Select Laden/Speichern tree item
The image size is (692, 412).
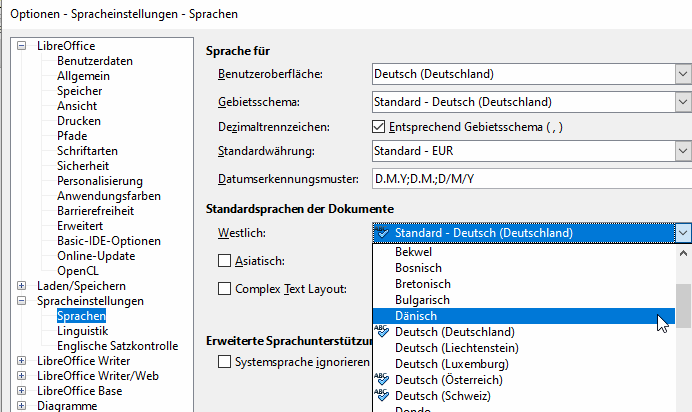(x=81, y=286)
